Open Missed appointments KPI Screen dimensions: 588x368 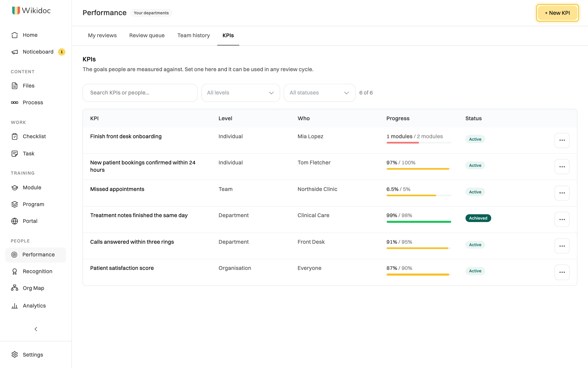click(117, 189)
